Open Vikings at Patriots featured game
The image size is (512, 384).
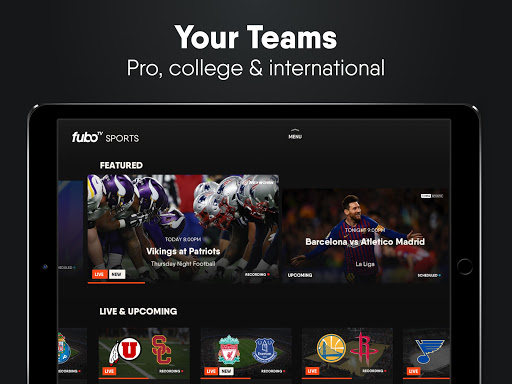pos(183,228)
